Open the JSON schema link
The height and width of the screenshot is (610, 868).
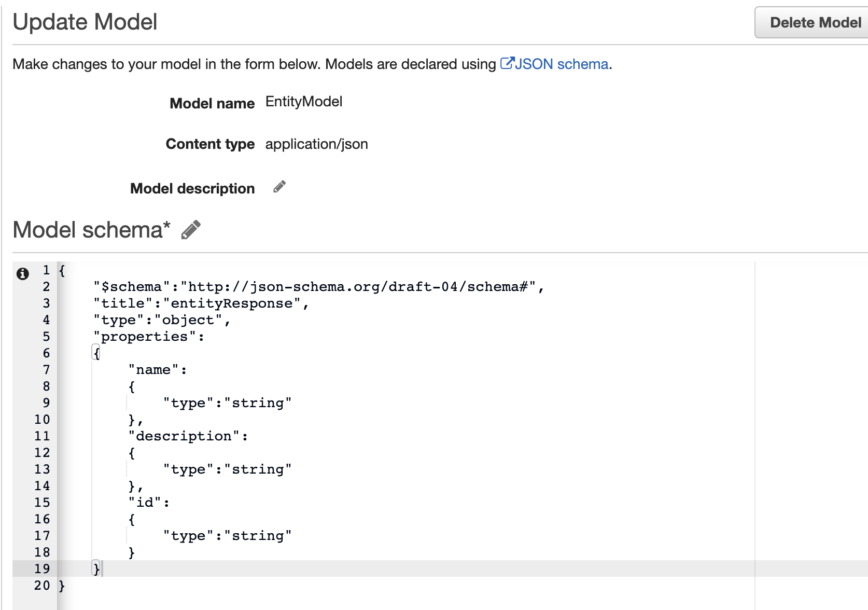pos(561,64)
